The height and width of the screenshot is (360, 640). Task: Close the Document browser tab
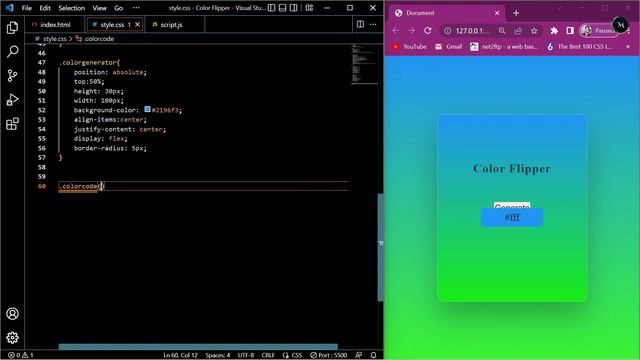(x=497, y=13)
